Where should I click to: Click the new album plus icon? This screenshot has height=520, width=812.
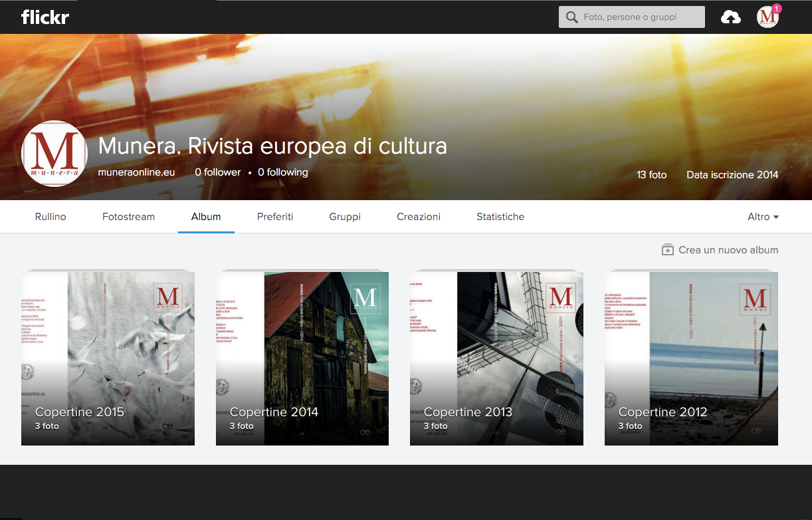click(667, 250)
